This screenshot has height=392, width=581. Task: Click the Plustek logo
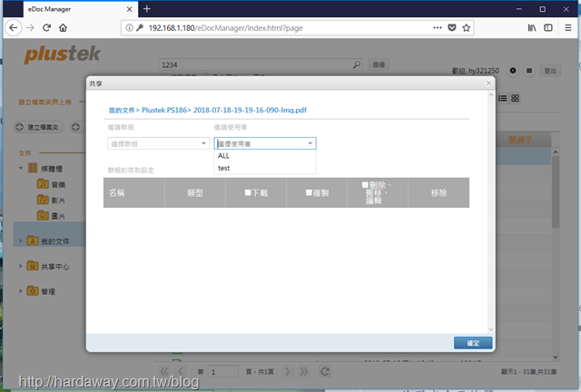click(x=63, y=54)
